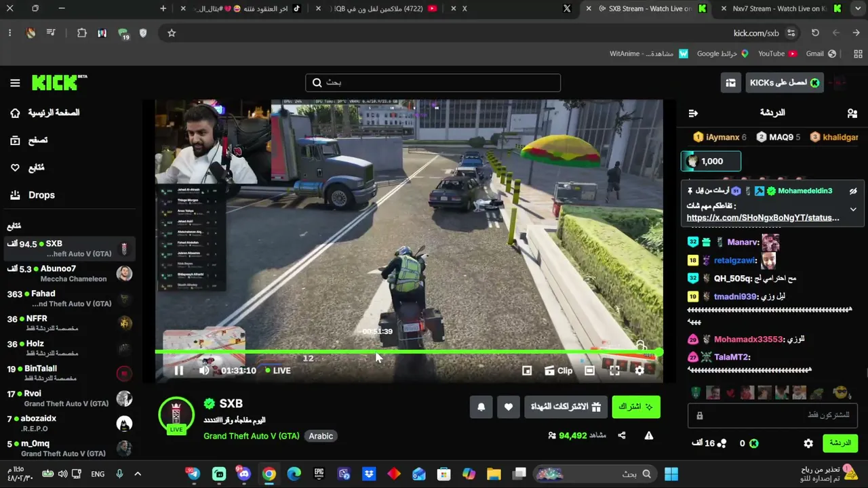
Task: Expand the pinned message chevron
Action: 853,209
